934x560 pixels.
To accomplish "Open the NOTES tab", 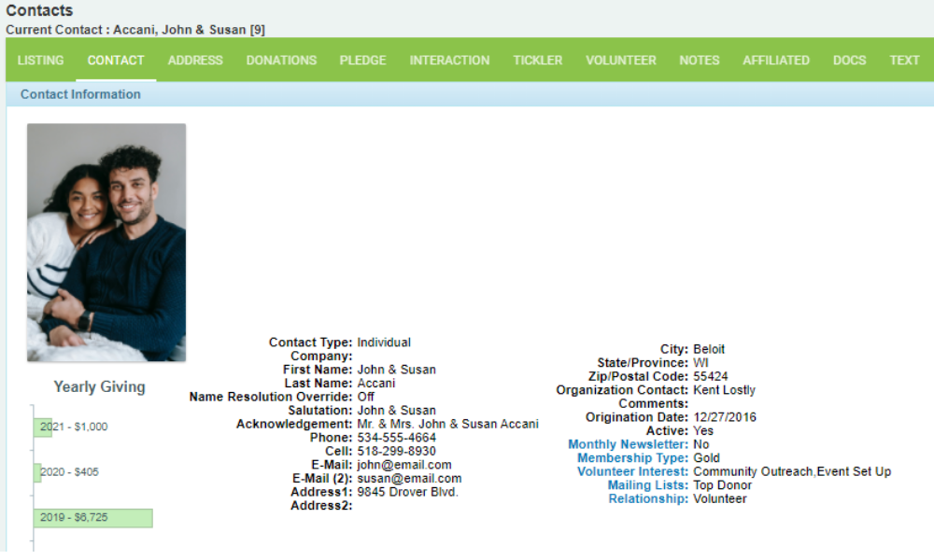I will (x=699, y=60).
